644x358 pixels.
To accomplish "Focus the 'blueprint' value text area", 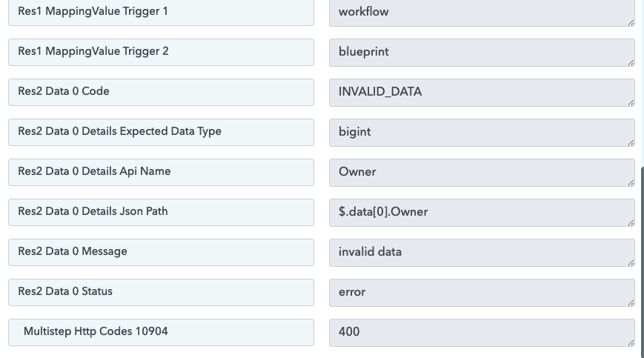I will [x=481, y=53].
